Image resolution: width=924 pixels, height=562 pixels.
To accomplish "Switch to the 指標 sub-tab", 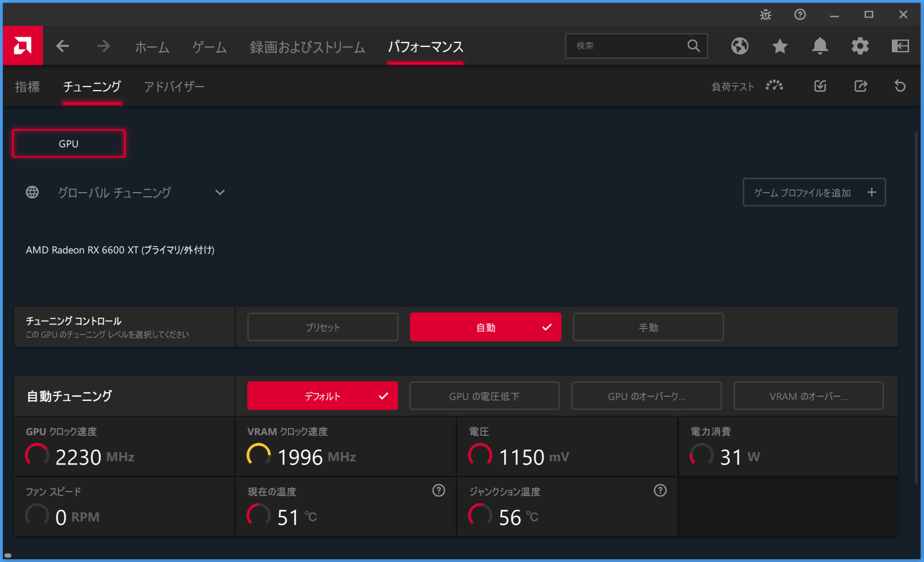I will click(x=28, y=87).
